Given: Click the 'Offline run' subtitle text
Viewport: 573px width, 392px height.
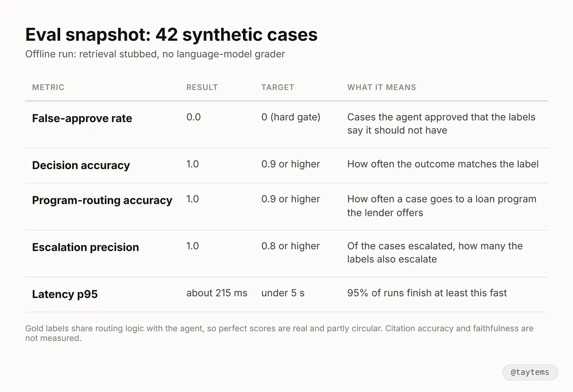Looking at the screenshot, I should point(155,54).
